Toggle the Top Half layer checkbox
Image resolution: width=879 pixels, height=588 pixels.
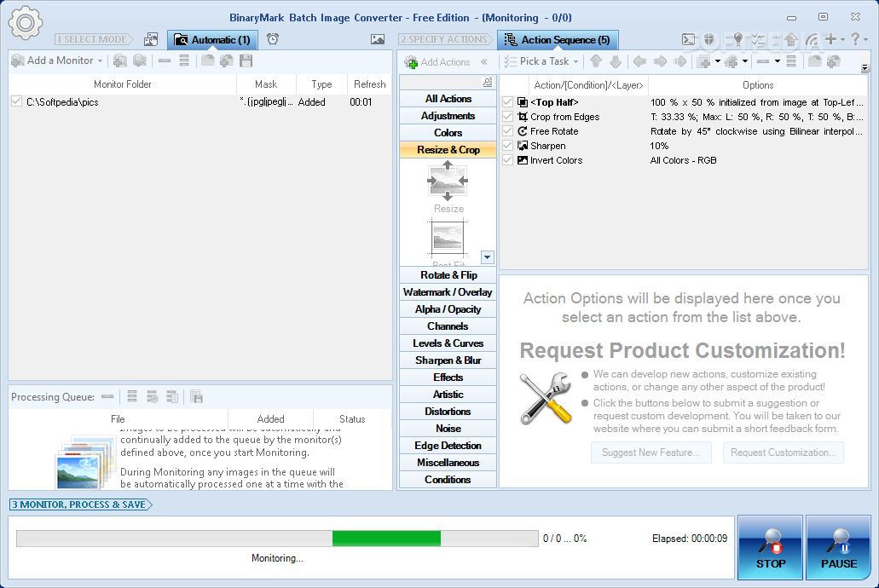507,102
